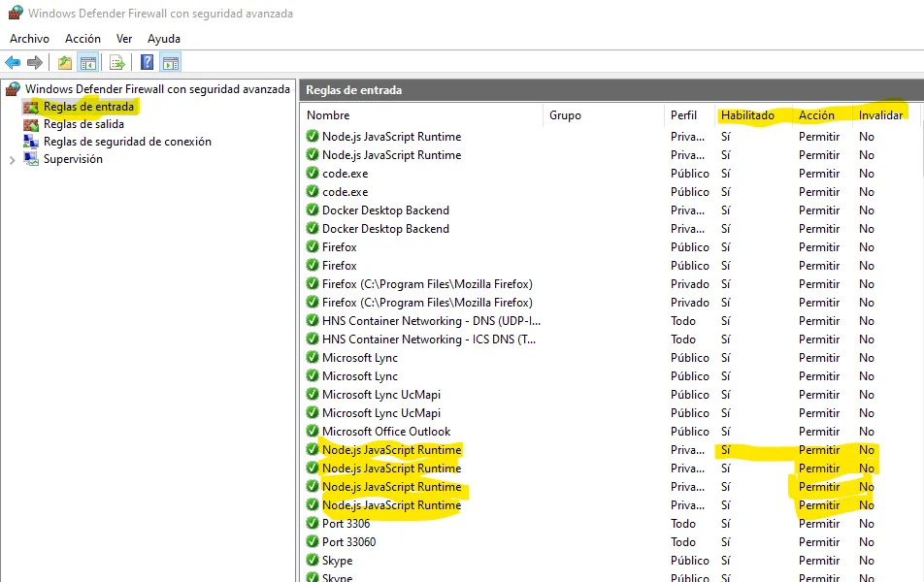
Task: Sort by the Nombre column header
Action: 328,115
